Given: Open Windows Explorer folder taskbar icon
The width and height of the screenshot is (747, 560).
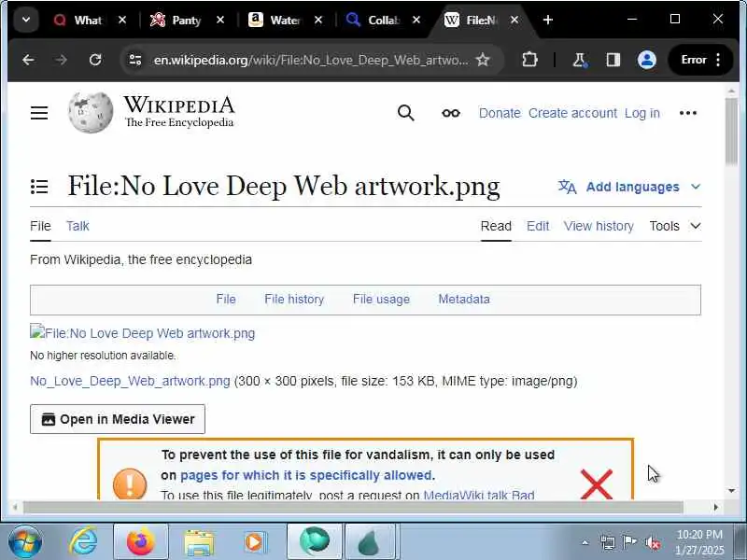Looking at the screenshot, I should pos(198,542).
